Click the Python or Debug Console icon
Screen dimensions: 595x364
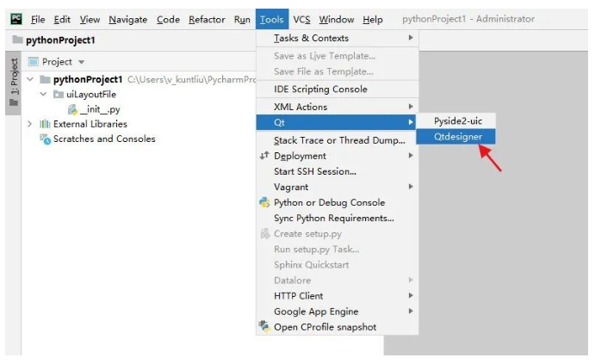[264, 202]
